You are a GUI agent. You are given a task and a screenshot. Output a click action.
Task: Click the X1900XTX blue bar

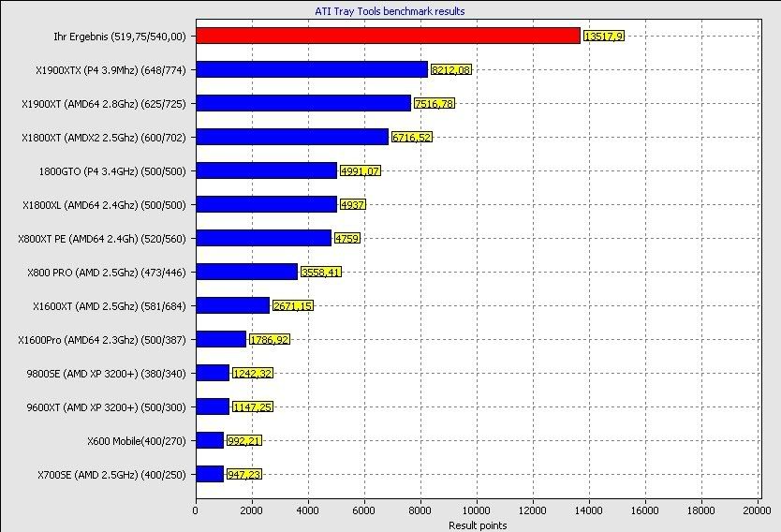[x=312, y=69]
